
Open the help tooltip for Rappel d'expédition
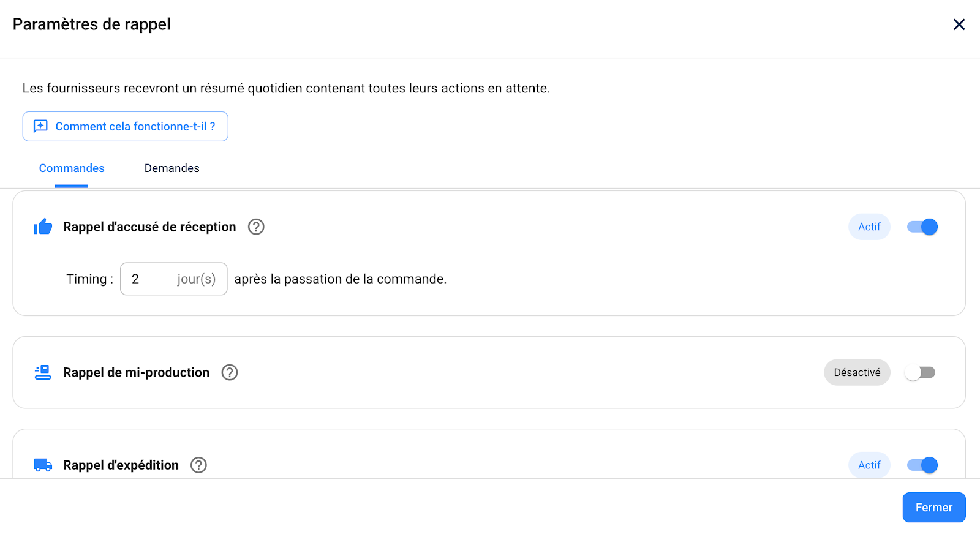(198, 465)
